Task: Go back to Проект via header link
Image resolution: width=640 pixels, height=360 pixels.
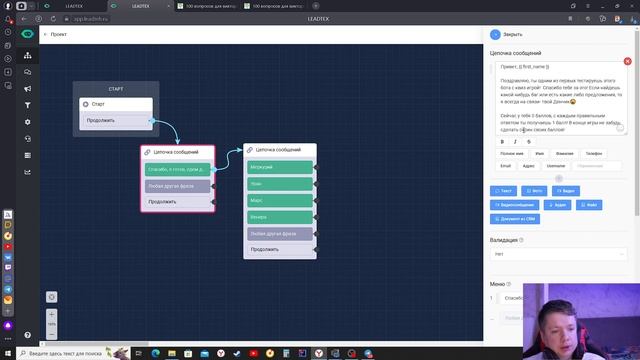Action: point(55,34)
